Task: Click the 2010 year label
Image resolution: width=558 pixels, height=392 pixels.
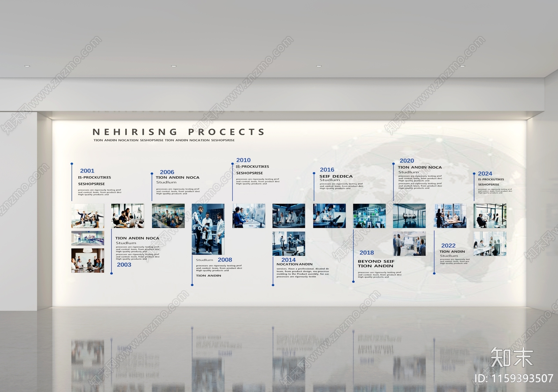Action: click(243, 160)
